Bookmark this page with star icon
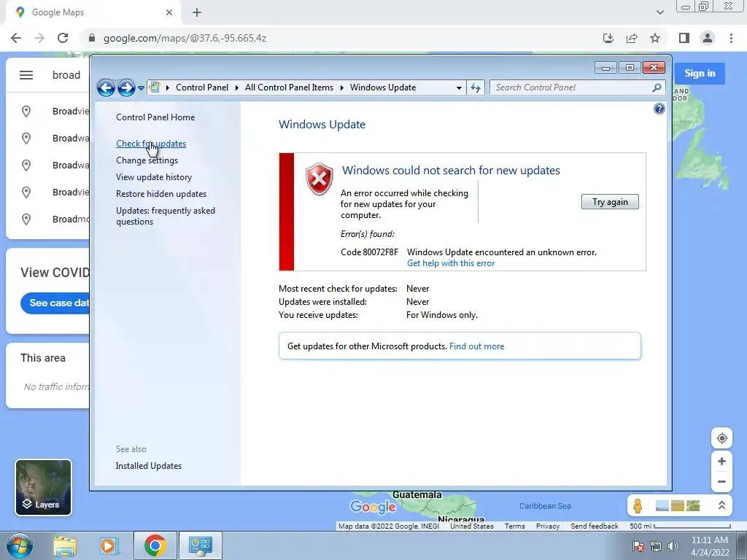Viewport: 747px width, 560px height. [655, 38]
